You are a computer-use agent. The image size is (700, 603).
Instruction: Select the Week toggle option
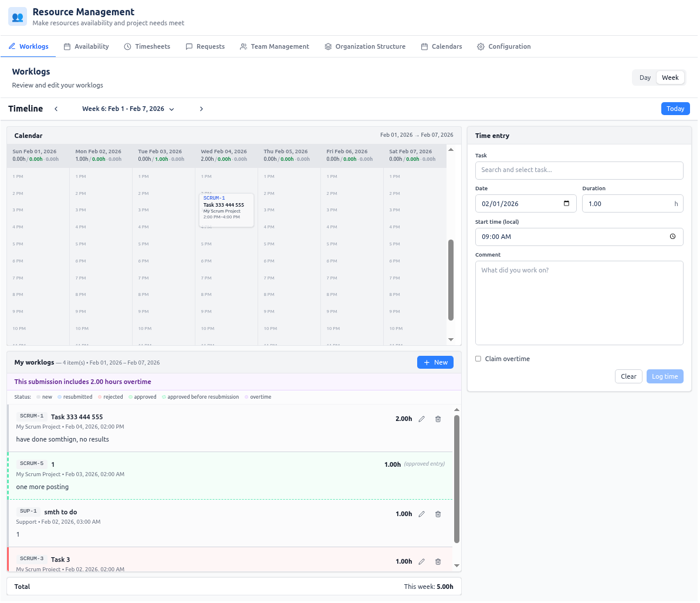pos(669,77)
